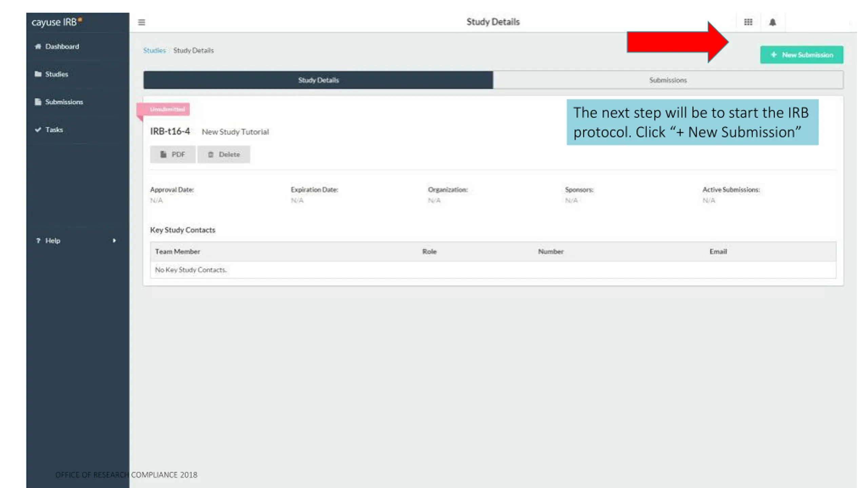Open the hamburger menu icon

141,22
